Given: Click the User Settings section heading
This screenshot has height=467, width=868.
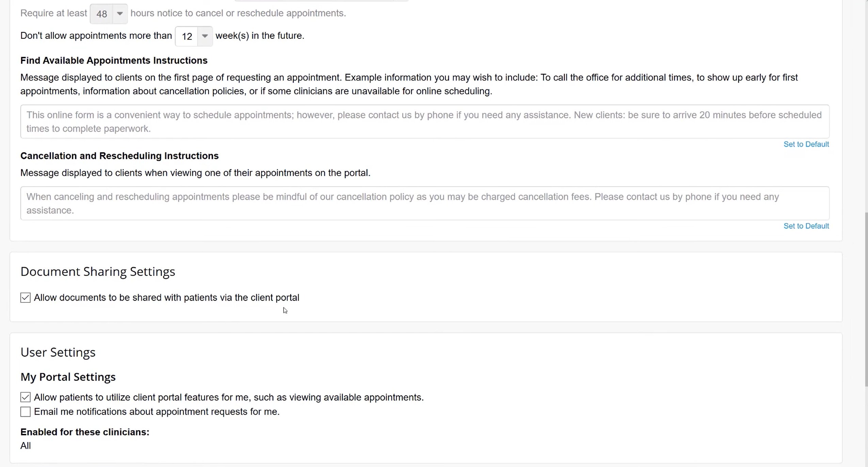Looking at the screenshot, I should point(58,352).
